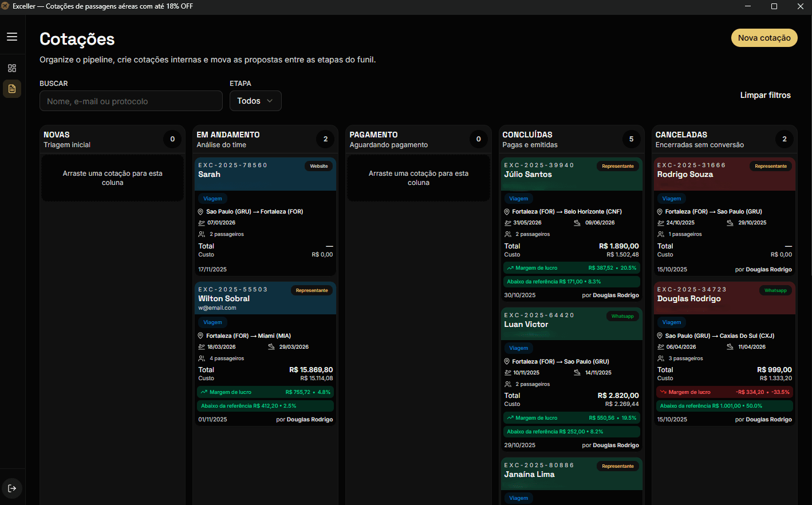Click the logout icon at sidebar bottom
812x505 pixels.
click(x=12, y=488)
